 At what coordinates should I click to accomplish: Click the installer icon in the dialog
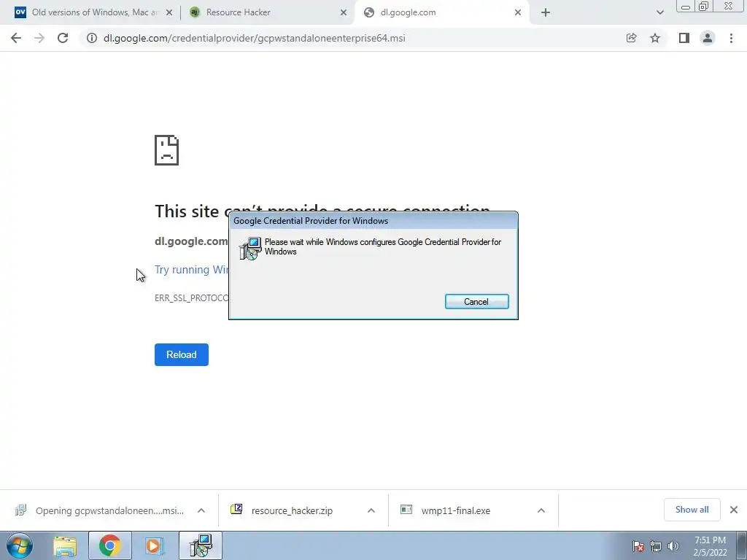point(251,248)
